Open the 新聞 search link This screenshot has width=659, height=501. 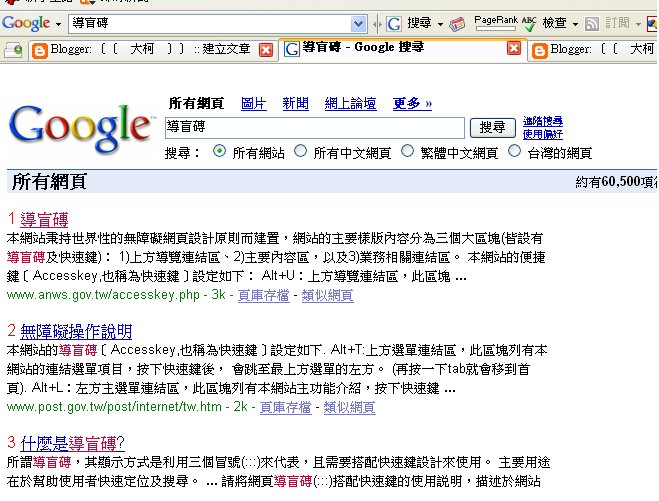(295, 103)
